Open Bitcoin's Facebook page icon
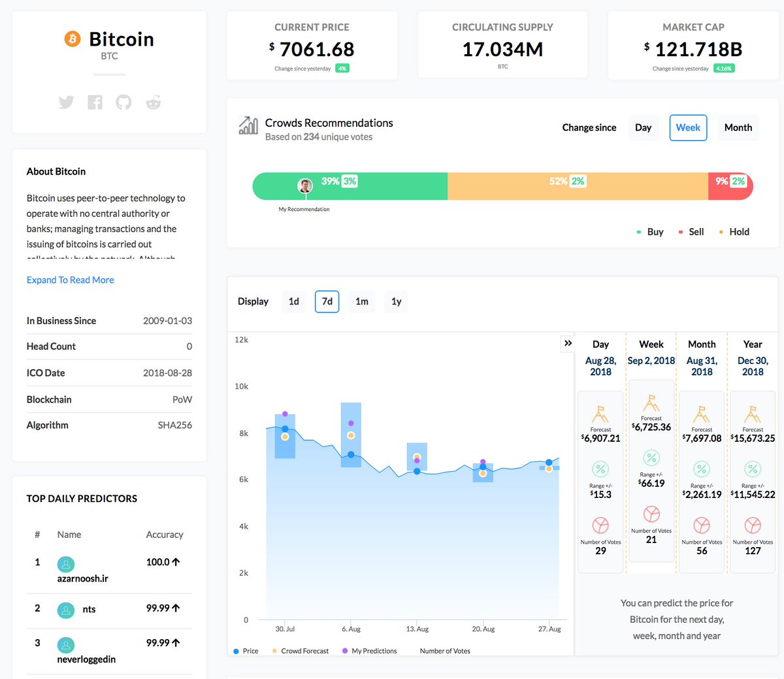The image size is (784, 679). coord(95,102)
